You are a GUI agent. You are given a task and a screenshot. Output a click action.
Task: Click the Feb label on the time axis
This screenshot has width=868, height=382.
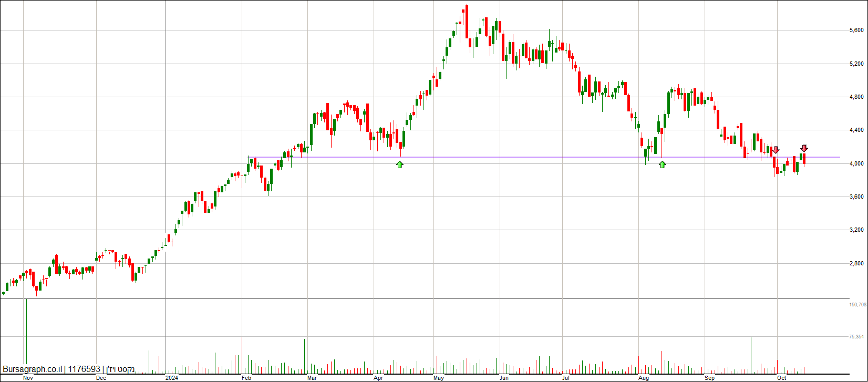(246, 378)
